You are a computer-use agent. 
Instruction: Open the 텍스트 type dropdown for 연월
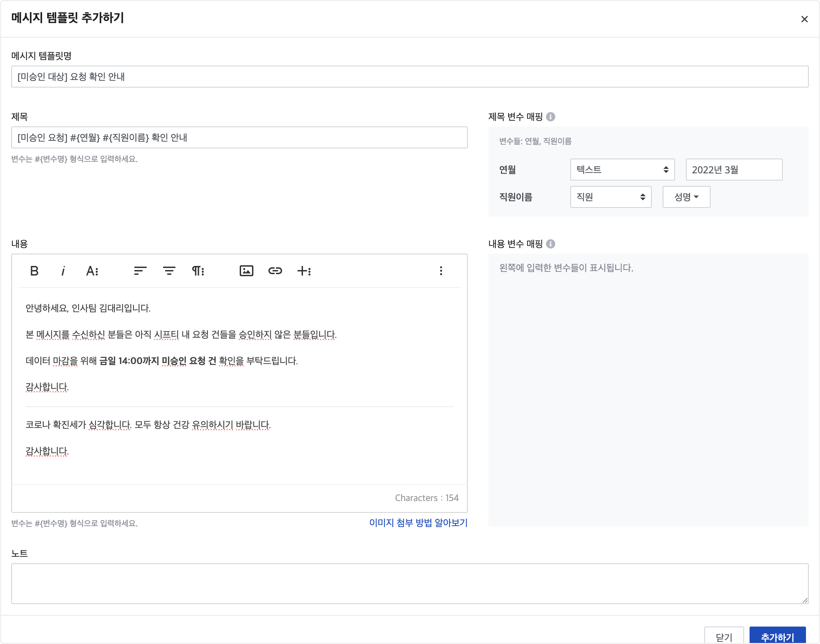(622, 170)
